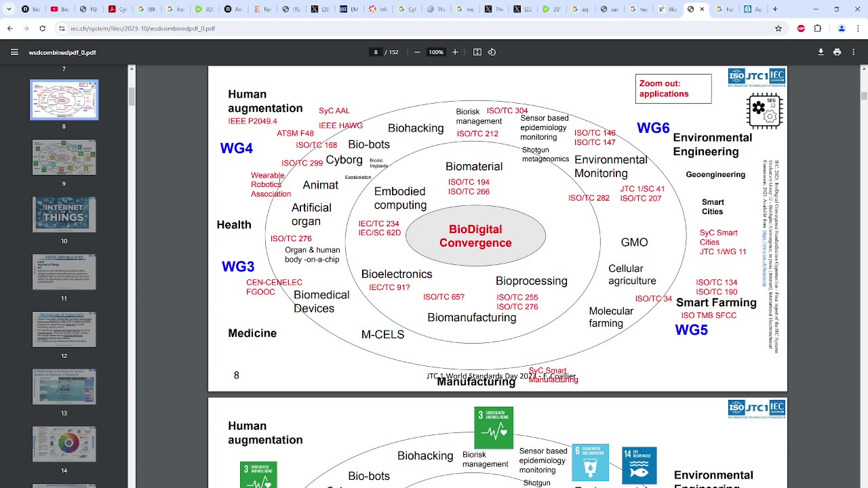The height and width of the screenshot is (488, 868).
Task: Reload the current page
Action: (x=42, y=28)
